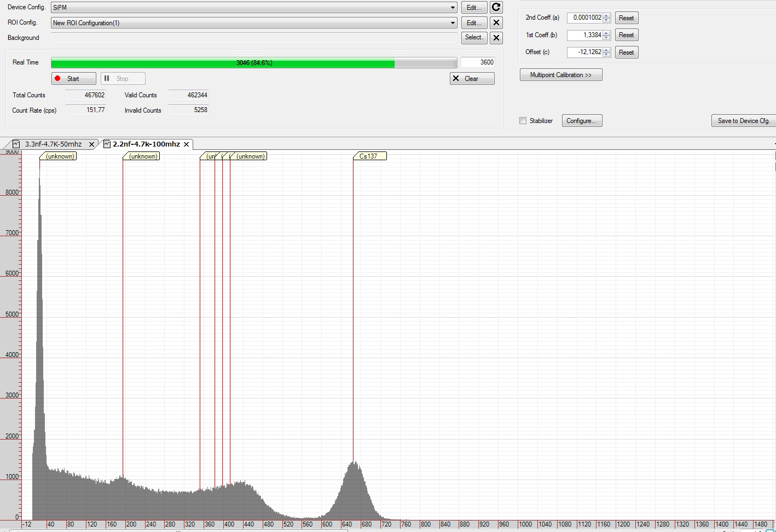Click the refresh icon beside Device Config

496,7
